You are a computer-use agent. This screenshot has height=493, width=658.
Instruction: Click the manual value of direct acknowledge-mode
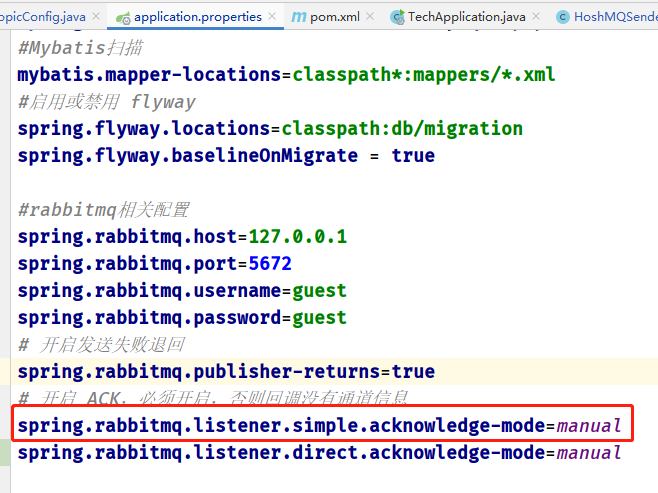coord(589,453)
